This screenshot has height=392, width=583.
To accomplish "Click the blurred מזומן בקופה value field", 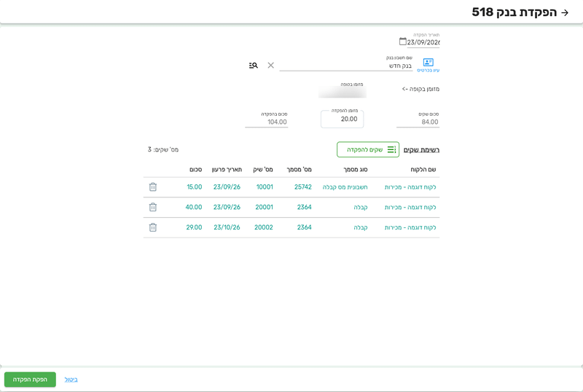I will tap(343, 92).
